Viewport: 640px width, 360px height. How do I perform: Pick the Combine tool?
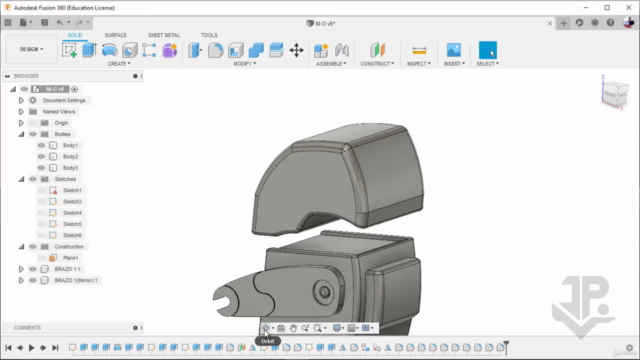pos(256,50)
